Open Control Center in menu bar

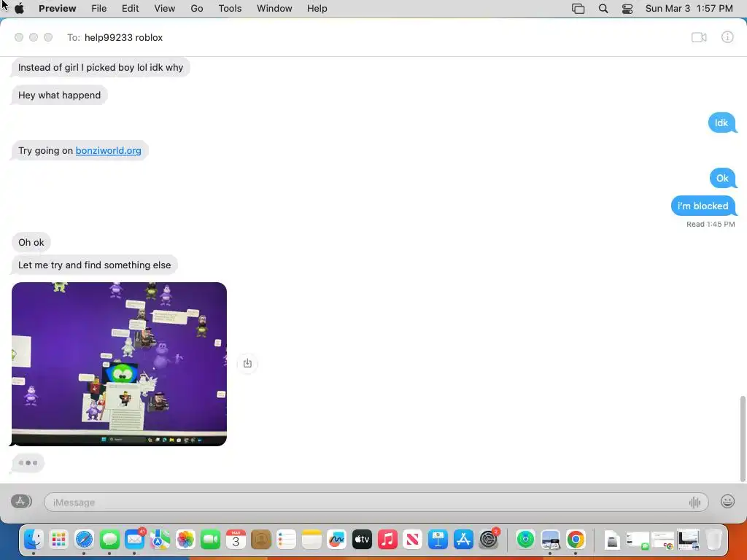pyautogui.click(x=627, y=9)
